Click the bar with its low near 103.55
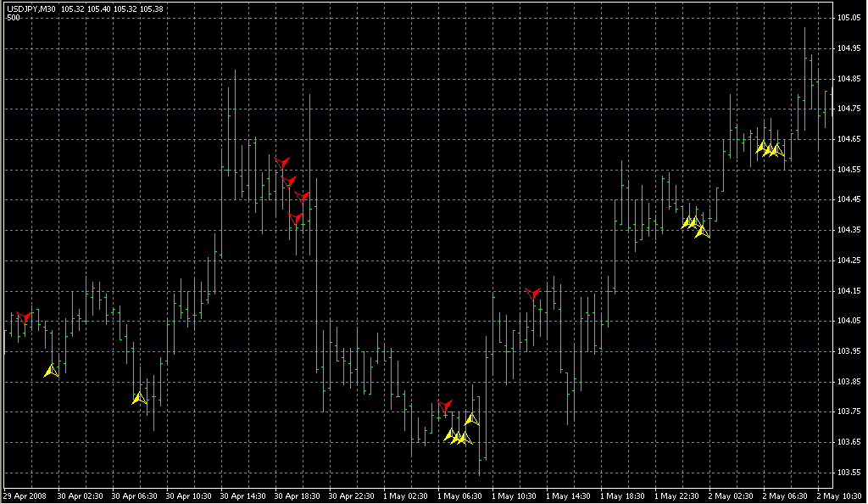Viewport: 868px width, 504px height. 479,435
